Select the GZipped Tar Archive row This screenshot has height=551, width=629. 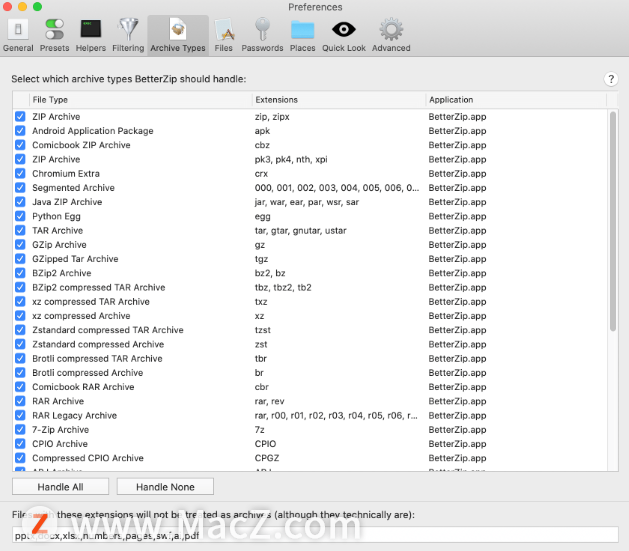[310, 259]
